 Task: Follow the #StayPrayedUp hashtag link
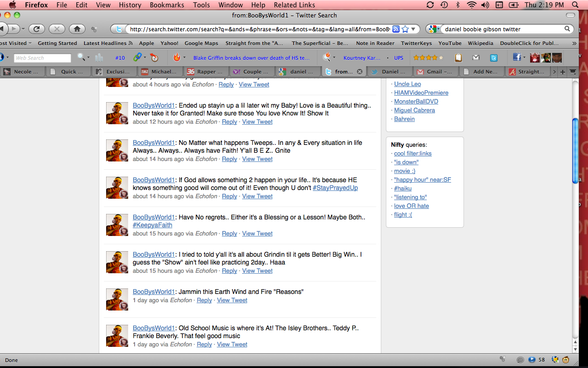(x=335, y=188)
